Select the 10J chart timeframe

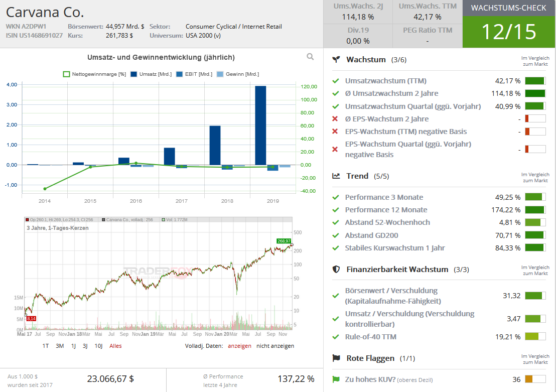[x=98, y=346]
